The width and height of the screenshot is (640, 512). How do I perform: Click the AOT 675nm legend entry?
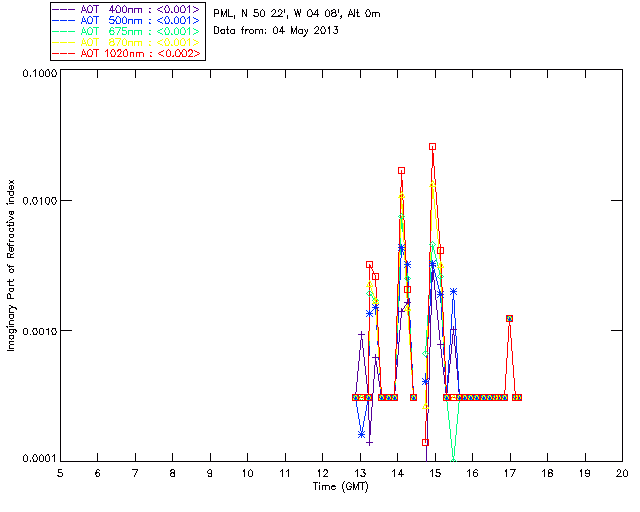126,31
